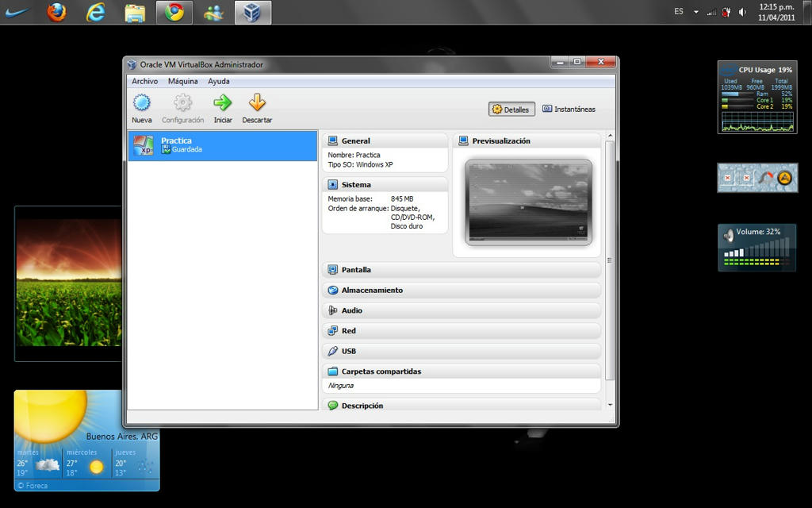Screen dimensions: 812x508
Task: Click the Windows XP icon of Practica
Action: [x=143, y=146]
